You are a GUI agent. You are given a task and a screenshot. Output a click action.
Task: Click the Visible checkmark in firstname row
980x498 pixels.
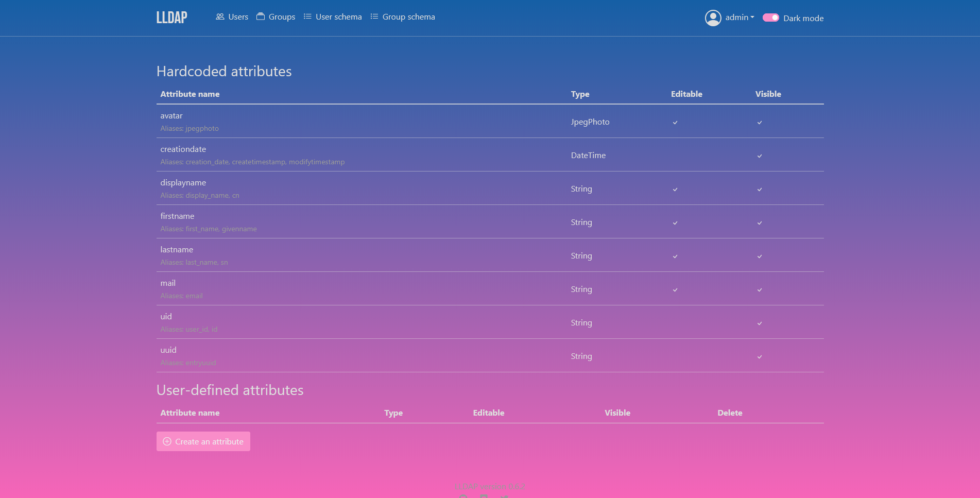click(760, 223)
